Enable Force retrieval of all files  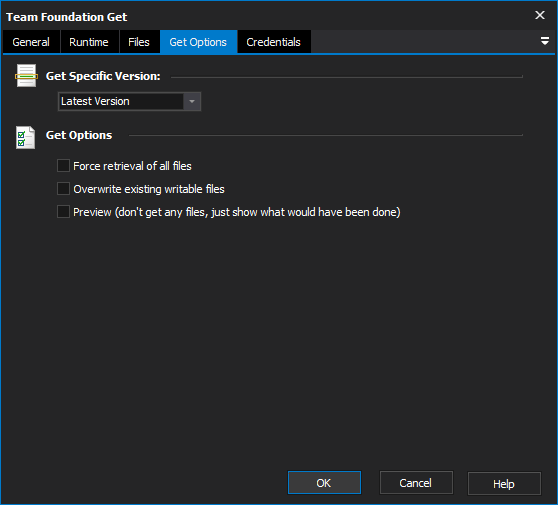point(63,166)
